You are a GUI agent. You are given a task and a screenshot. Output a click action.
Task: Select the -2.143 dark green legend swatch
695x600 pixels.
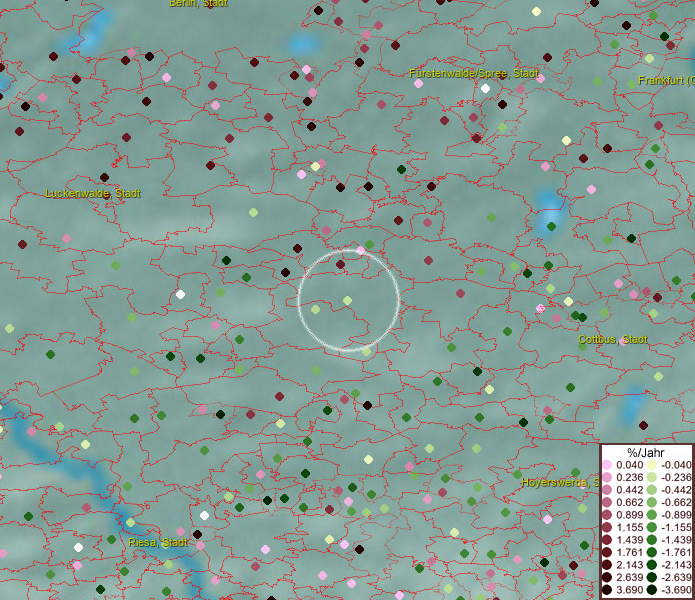(652, 565)
